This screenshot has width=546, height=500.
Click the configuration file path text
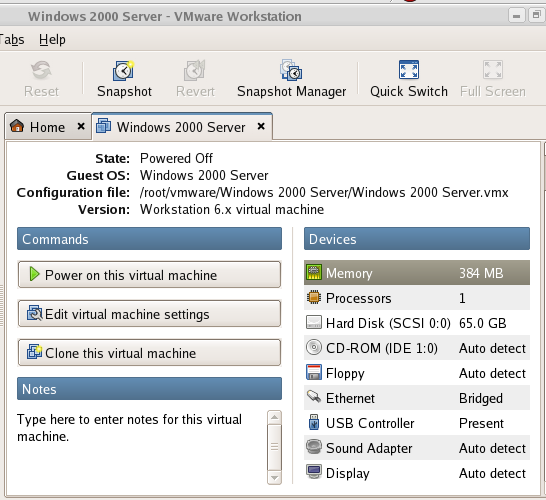tap(324, 192)
